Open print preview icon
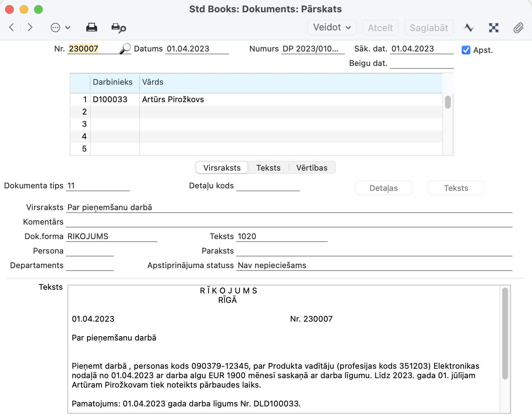 (x=119, y=28)
